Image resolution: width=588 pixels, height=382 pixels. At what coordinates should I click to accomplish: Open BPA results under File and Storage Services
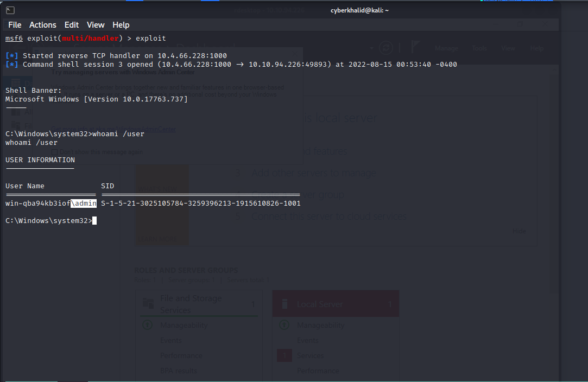(x=179, y=371)
